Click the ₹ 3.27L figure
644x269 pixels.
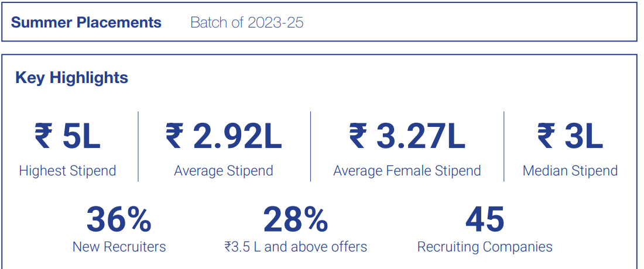point(407,136)
